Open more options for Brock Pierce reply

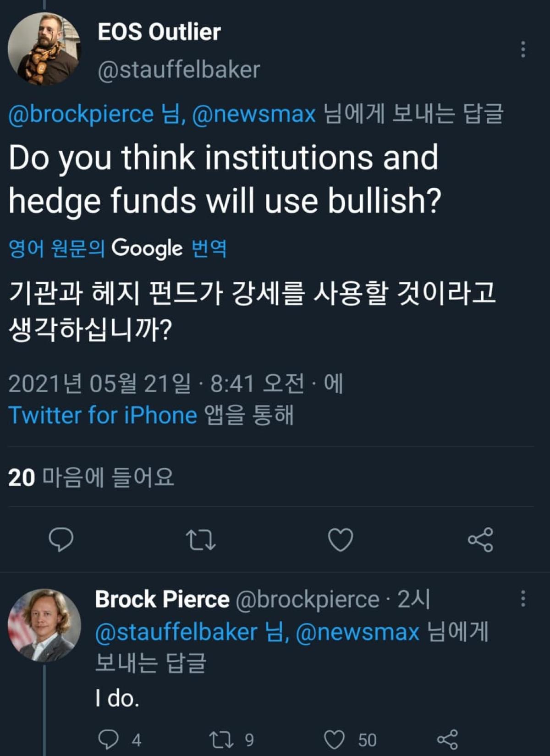click(x=523, y=598)
